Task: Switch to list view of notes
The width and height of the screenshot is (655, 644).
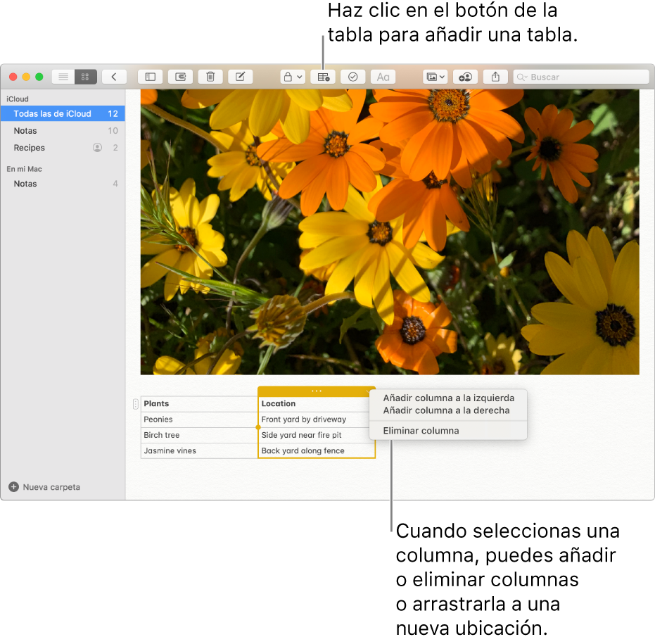Action: (x=63, y=77)
